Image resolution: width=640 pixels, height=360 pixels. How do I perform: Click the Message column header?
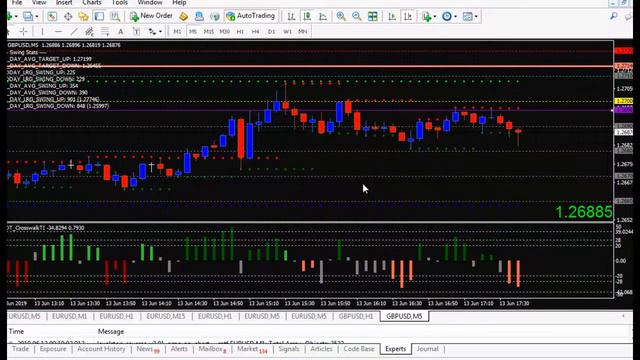111,331
